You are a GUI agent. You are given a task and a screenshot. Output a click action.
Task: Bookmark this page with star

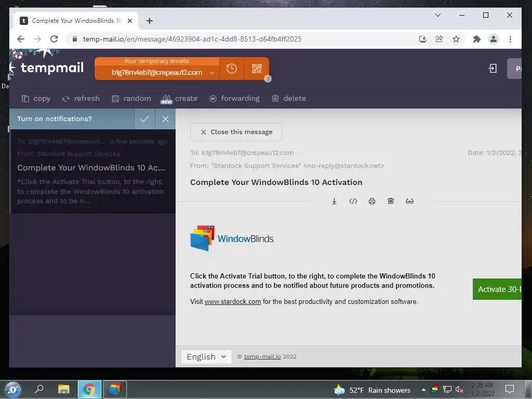click(x=456, y=39)
